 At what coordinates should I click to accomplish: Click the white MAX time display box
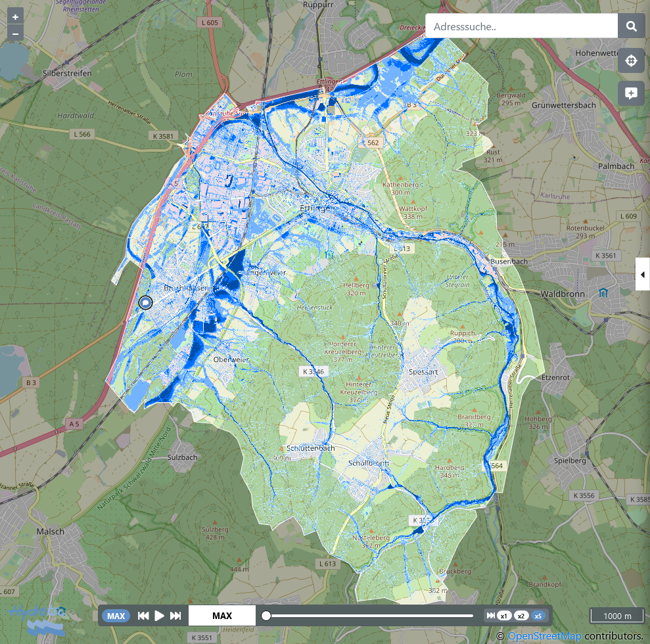222,616
